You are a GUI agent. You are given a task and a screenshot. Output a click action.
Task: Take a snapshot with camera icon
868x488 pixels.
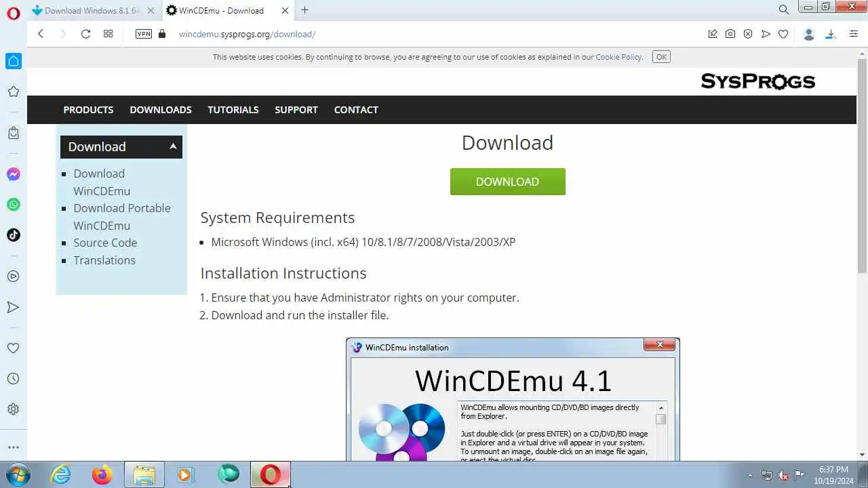pos(730,34)
